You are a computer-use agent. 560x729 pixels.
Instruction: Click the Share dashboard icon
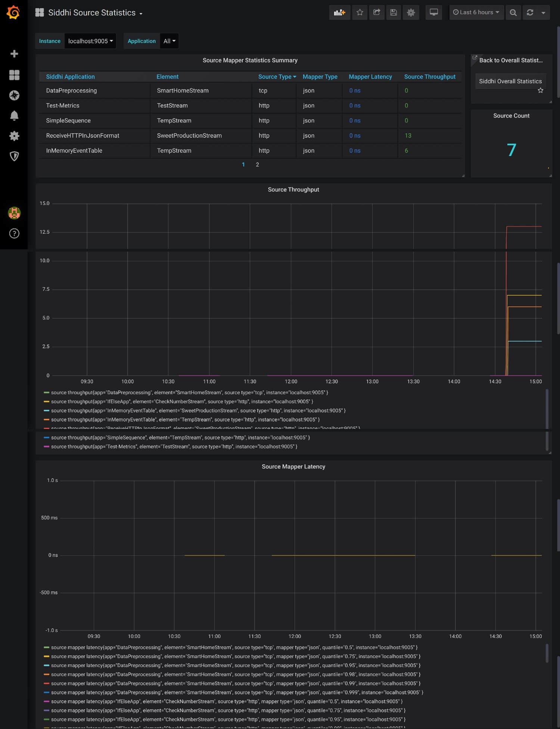[x=377, y=12]
